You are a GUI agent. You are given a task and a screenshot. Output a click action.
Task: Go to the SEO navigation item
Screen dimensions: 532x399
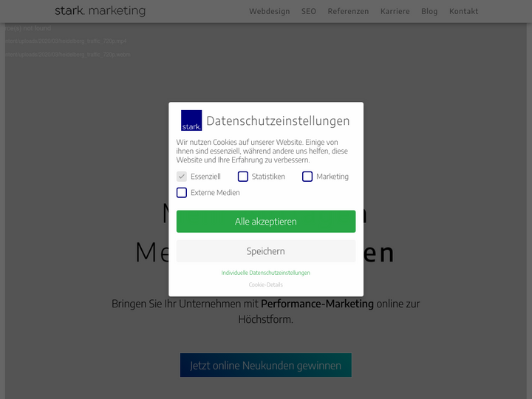[x=308, y=12]
